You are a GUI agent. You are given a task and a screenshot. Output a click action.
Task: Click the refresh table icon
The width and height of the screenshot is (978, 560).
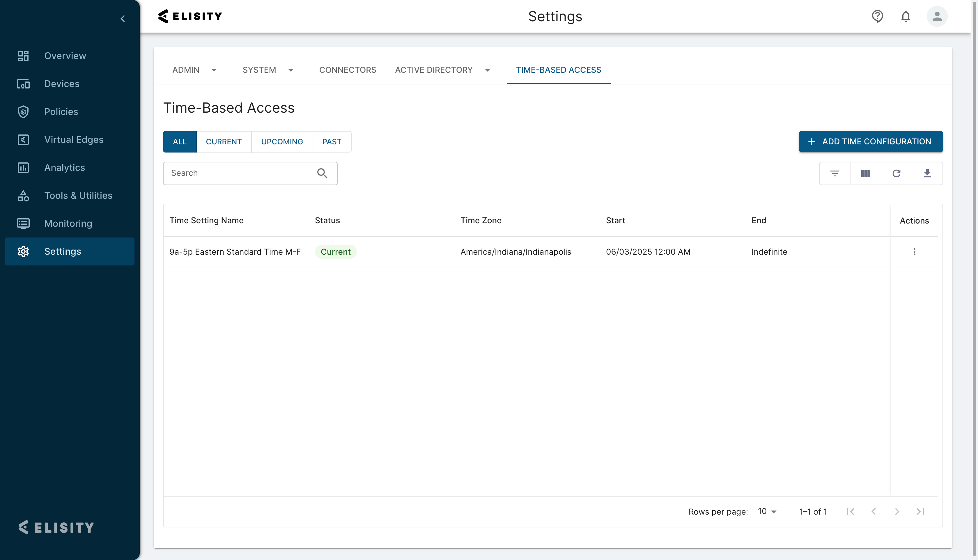(x=896, y=173)
